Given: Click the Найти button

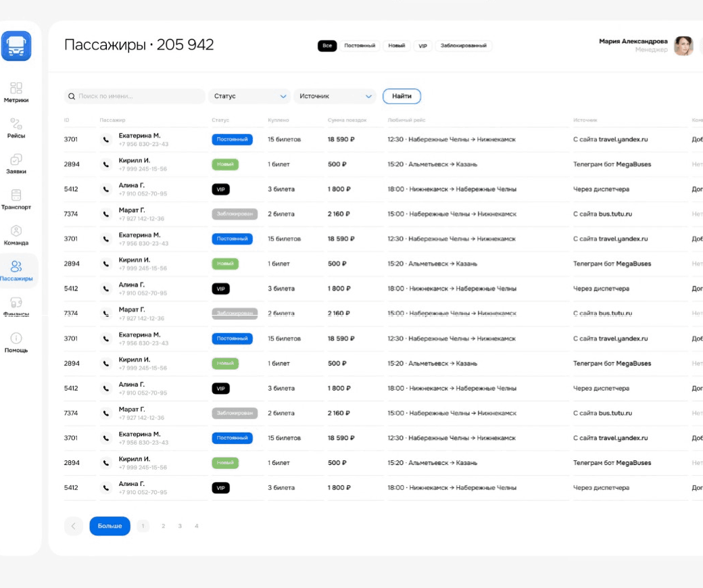Looking at the screenshot, I should [402, 97].
